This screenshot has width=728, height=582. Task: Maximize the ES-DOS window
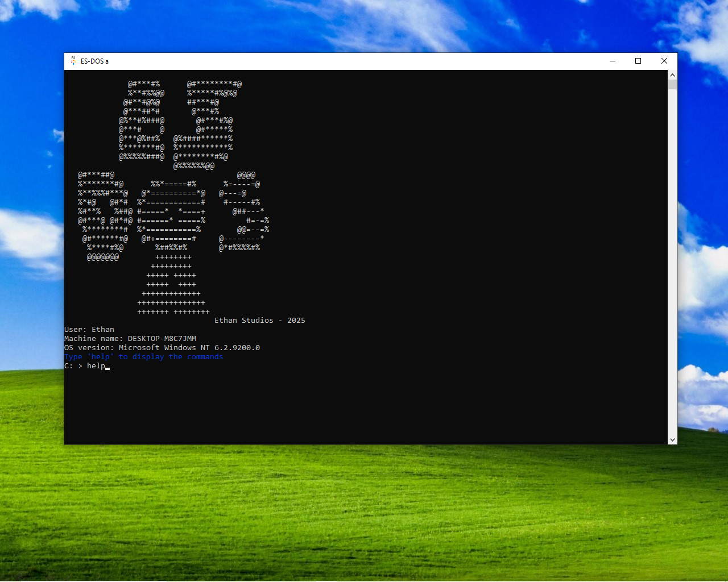[638, 61]
